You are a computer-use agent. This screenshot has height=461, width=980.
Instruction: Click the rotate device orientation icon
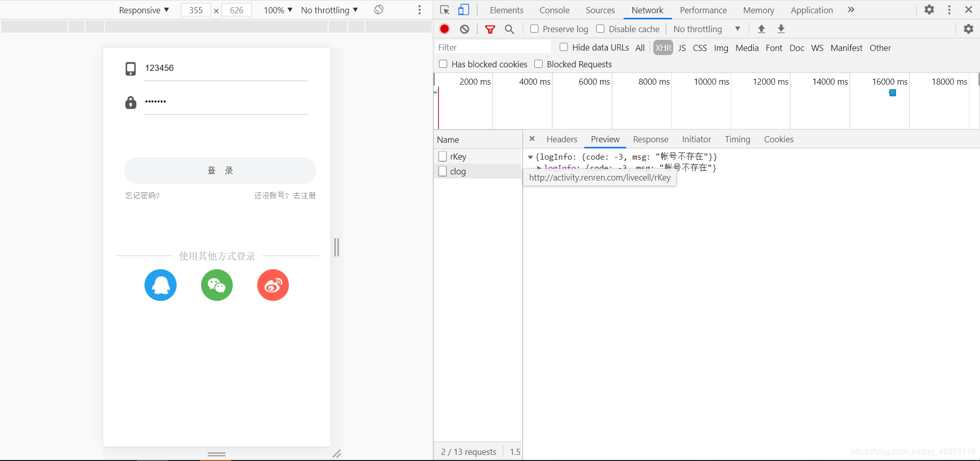(x=379, y=10)
